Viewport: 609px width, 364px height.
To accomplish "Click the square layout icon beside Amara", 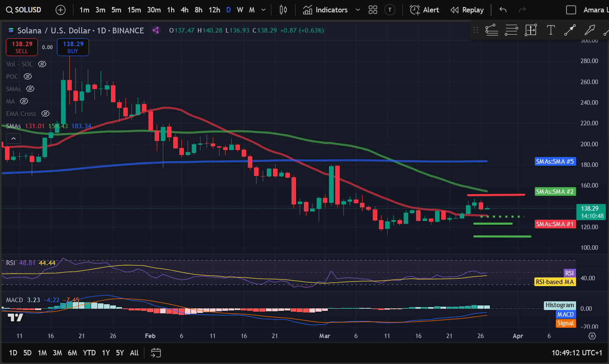I will point(571,10).
